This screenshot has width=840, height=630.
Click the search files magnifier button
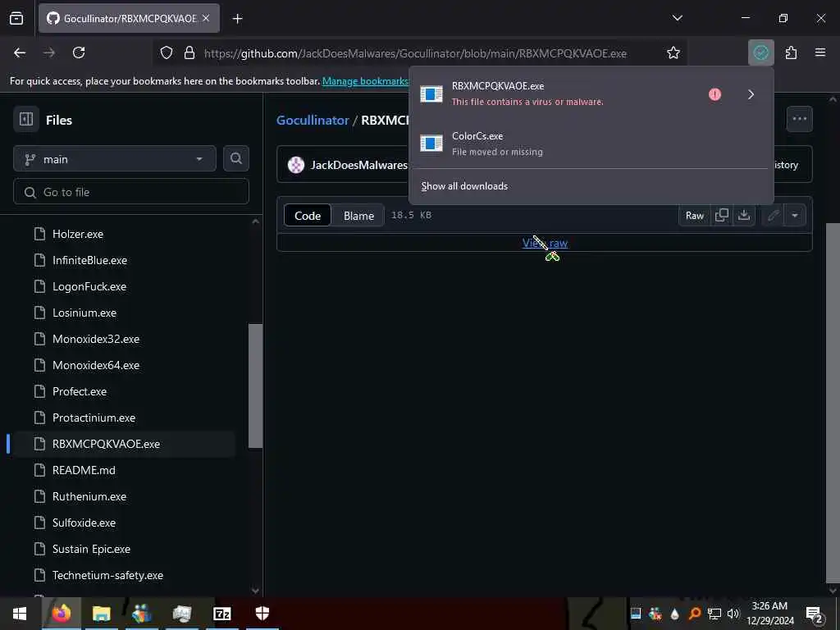coord(236,158)
